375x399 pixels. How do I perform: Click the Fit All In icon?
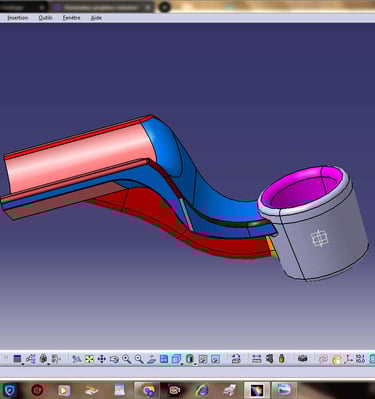(x=89, y=359)
